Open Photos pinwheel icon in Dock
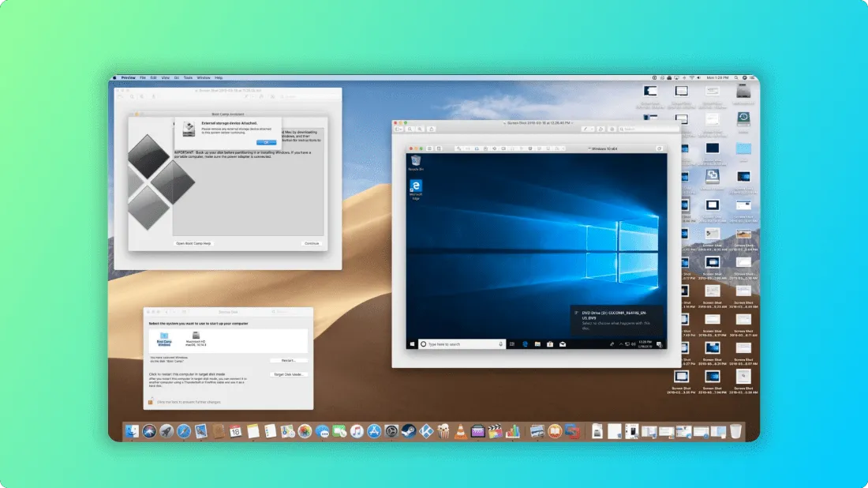The height and width of the screenshot is (488, 868). click(x=305, y=431)
